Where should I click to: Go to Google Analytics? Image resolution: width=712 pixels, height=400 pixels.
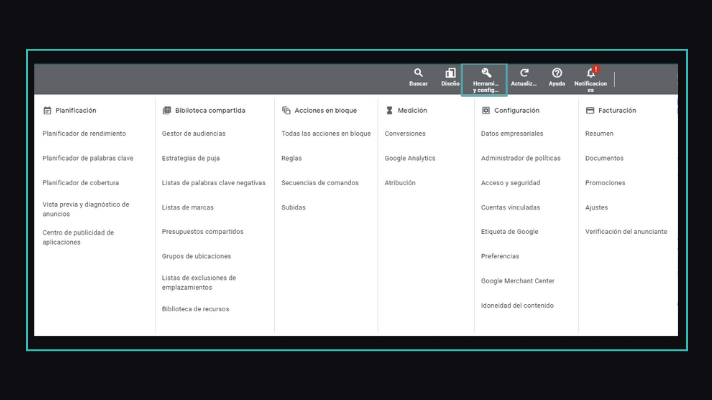[x=410, y=158]
